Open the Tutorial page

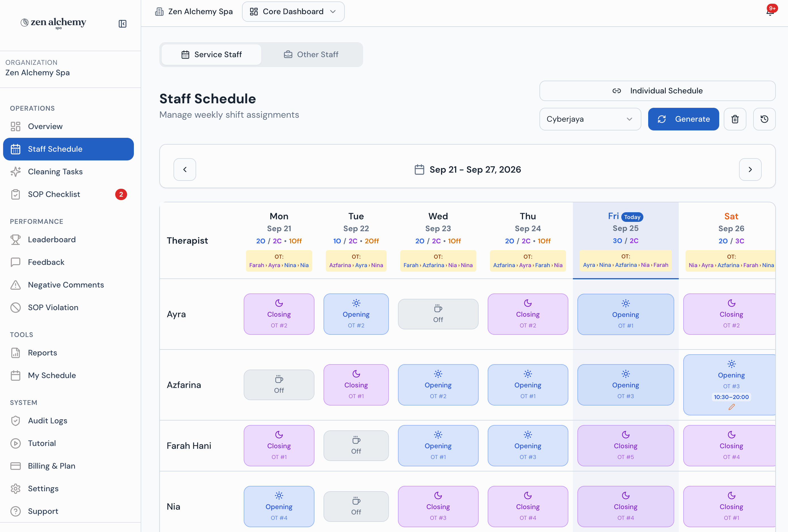pyautogui.click(x=68, y=443)
